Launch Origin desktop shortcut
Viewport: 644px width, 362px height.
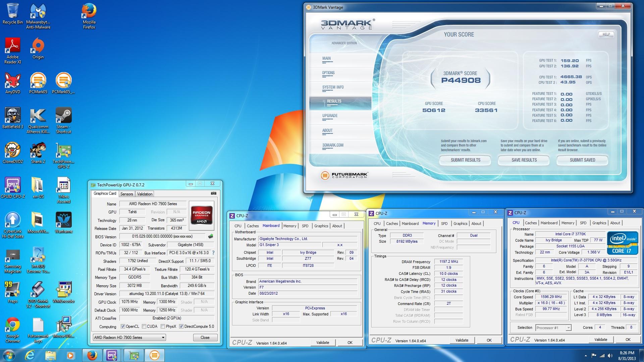(38, 49)
